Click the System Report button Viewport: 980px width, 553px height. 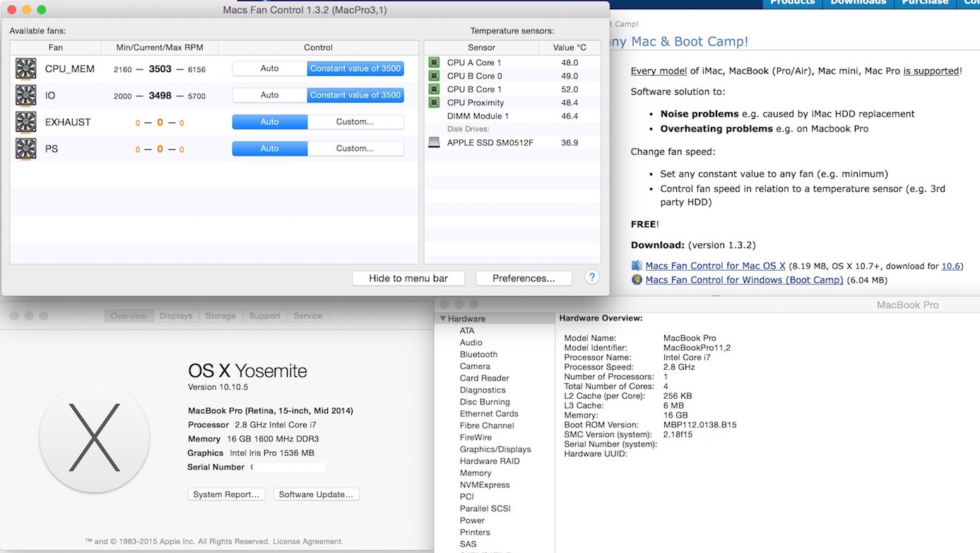click(x=226, y=494)
